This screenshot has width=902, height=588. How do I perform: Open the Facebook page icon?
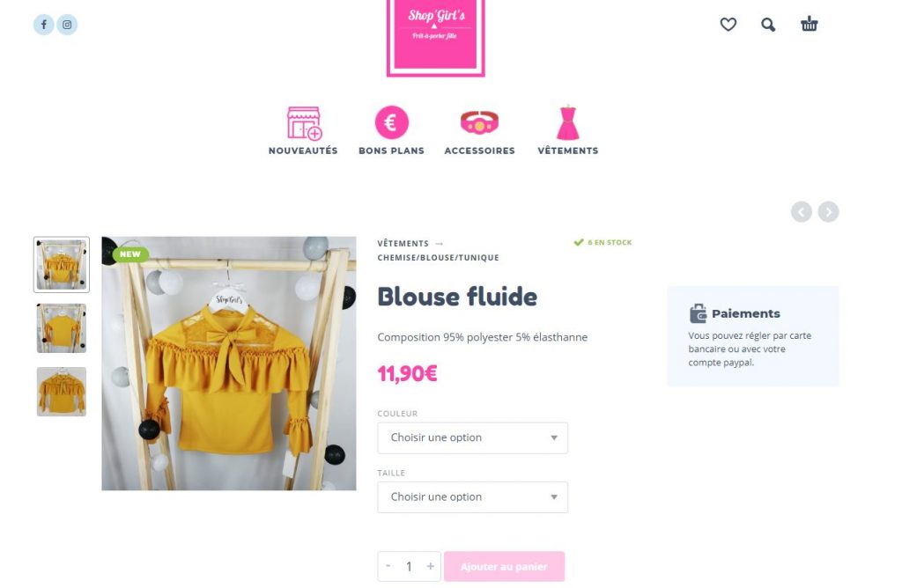tap(44, 25)
